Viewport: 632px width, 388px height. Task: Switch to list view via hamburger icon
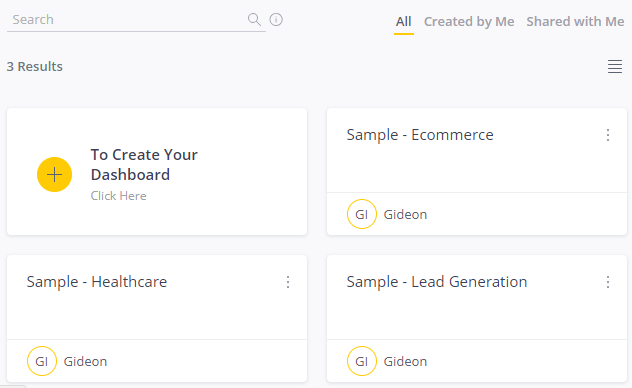coord(615,66)
